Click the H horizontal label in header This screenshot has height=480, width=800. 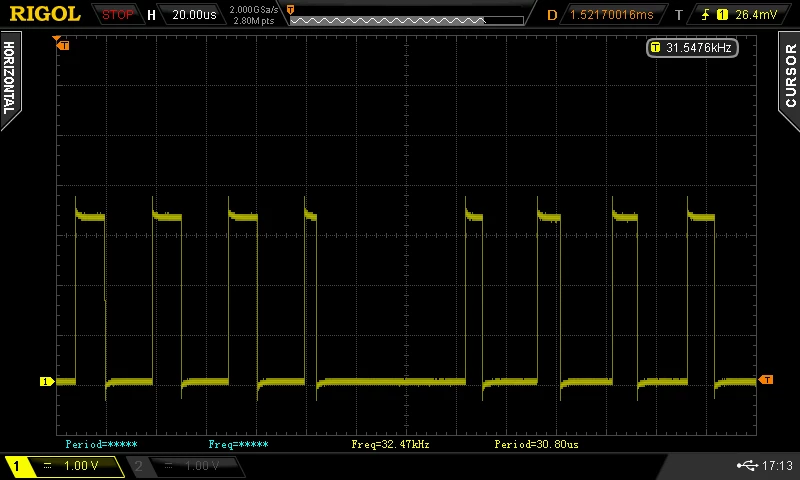pos(151,15)
